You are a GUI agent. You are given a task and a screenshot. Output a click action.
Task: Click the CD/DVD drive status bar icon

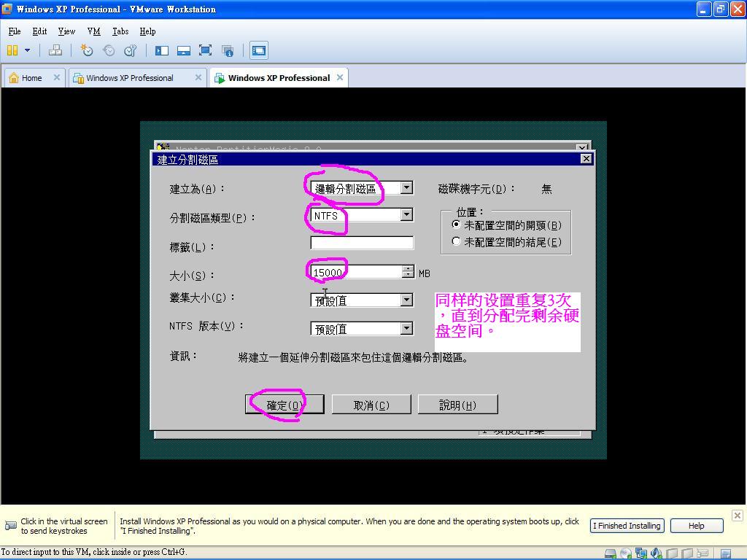tap(625, 553)
